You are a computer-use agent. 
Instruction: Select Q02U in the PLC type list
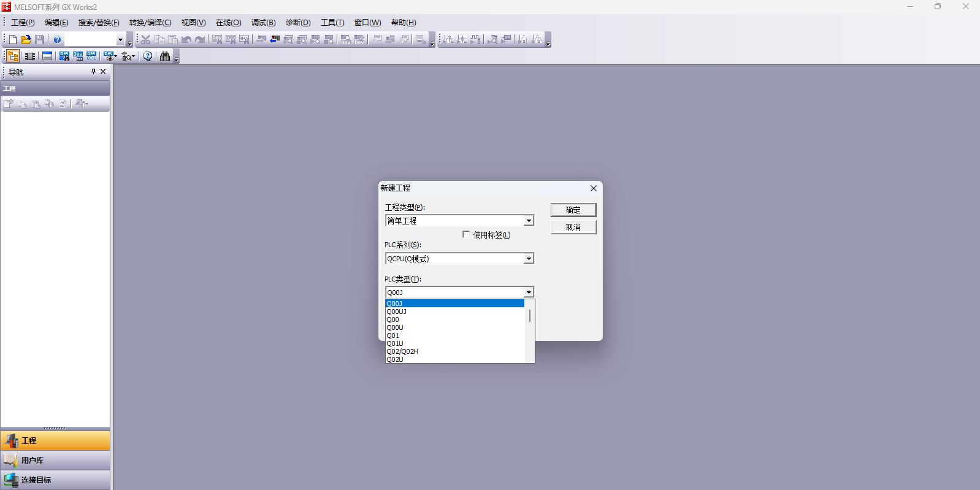pyautogui.click(x=455, y=359)
